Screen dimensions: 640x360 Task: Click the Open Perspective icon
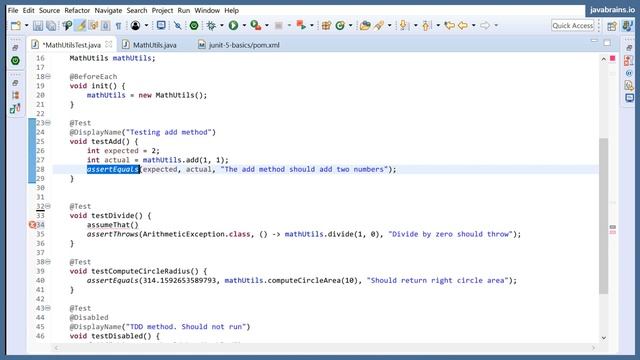pyautogui.click(x=612, y=26)
